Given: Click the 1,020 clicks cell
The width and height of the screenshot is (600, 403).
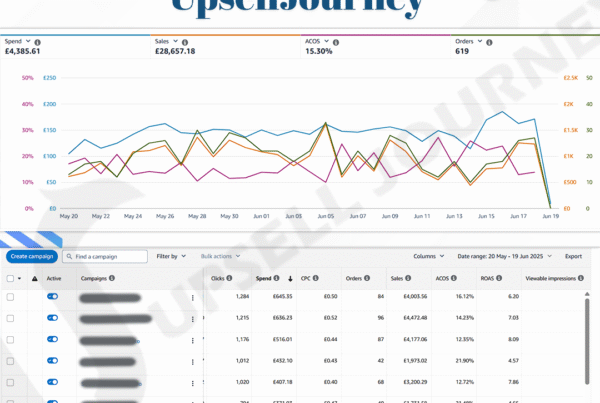Looking at the screenshot, I should click(242, 382).
